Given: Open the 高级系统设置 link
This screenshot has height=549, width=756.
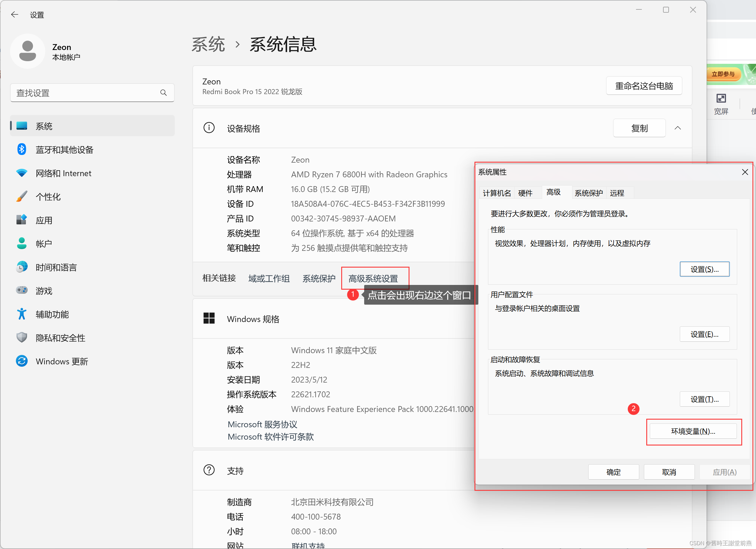Looking at the screenshot, I should pyautogui.click(x=373, y=278).
